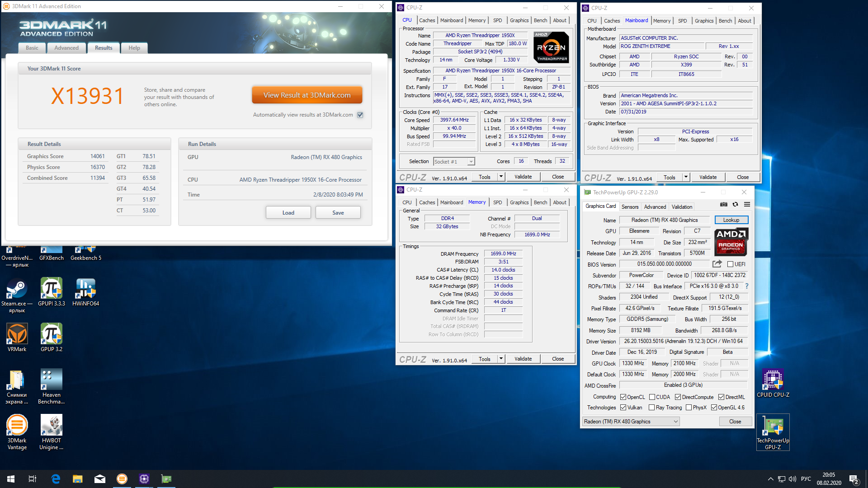This screenshot has width=868, height=488.
Task: Show hidden system tray icons
Action: tap(770, 479)
